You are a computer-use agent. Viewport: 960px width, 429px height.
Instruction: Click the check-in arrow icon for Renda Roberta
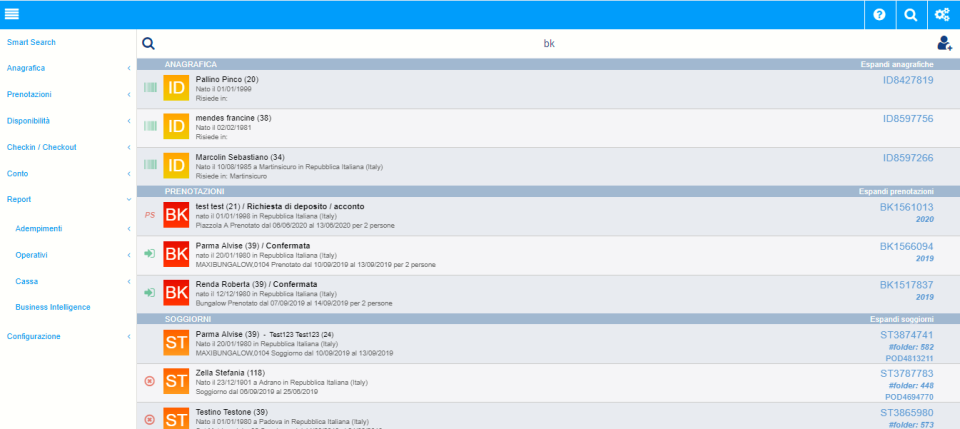(x=149, y=293)
